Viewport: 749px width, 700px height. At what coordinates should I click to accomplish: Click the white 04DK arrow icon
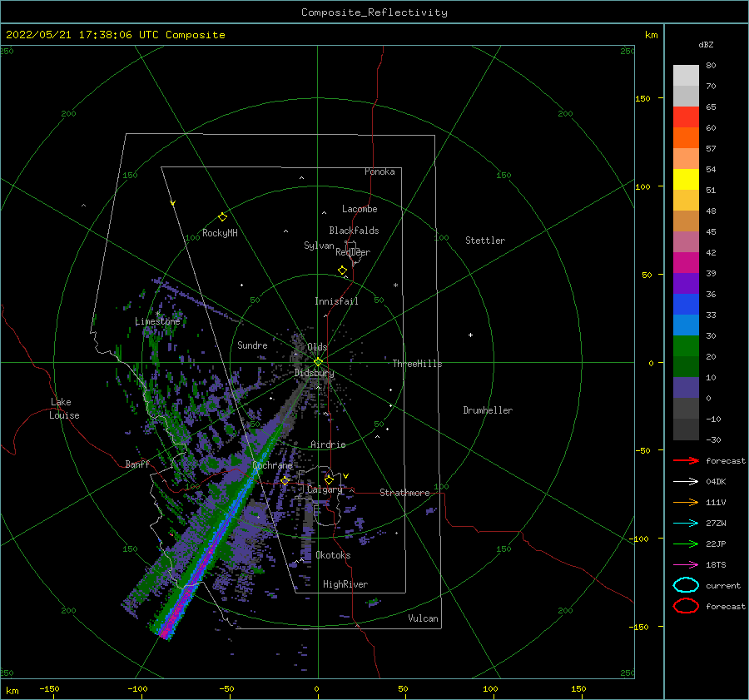[686, 481]
